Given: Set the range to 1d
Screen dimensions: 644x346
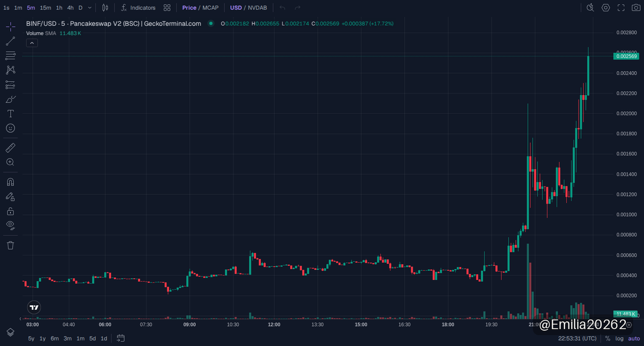Looking at the screenshot, I should pyautogui.click(x=104, y=338).
